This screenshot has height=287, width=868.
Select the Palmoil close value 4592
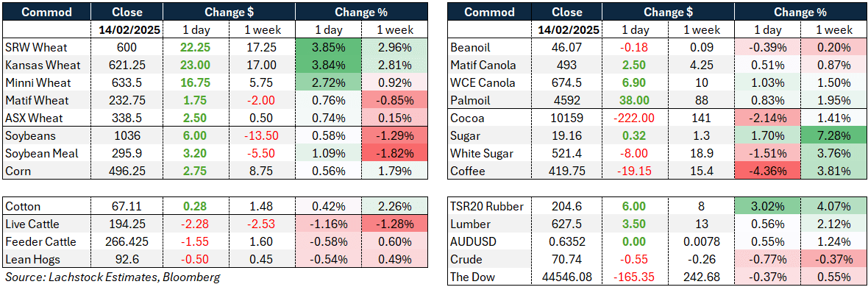[567, 101]
